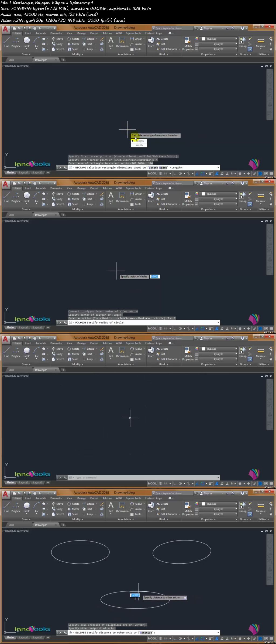Open the Dimension tool in the idle command-line frame
This screenshot has height=644, width=276.
pos(122,352)
